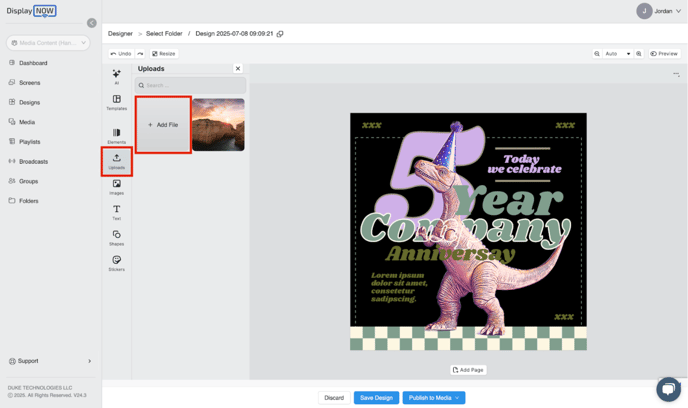Click the Add Page button
Image resolution: width=688 pixels, height=408 pixels.
[468, 370]
